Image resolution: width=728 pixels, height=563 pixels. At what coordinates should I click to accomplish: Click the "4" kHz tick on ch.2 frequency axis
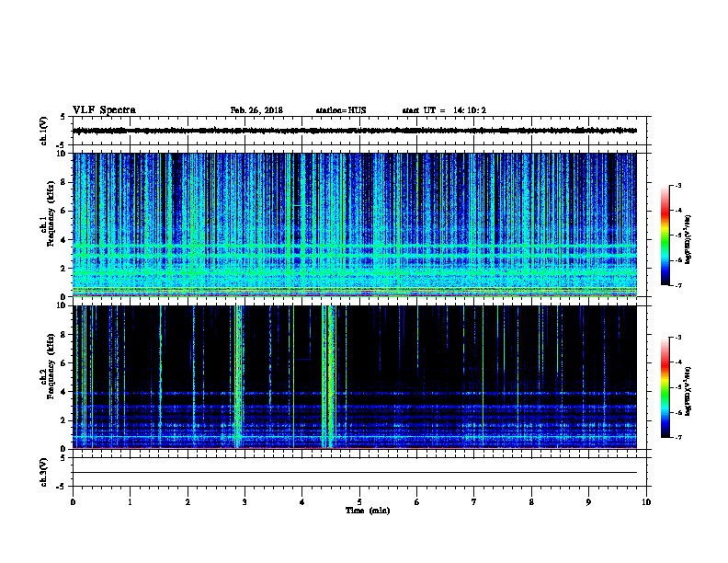(64, 392)
